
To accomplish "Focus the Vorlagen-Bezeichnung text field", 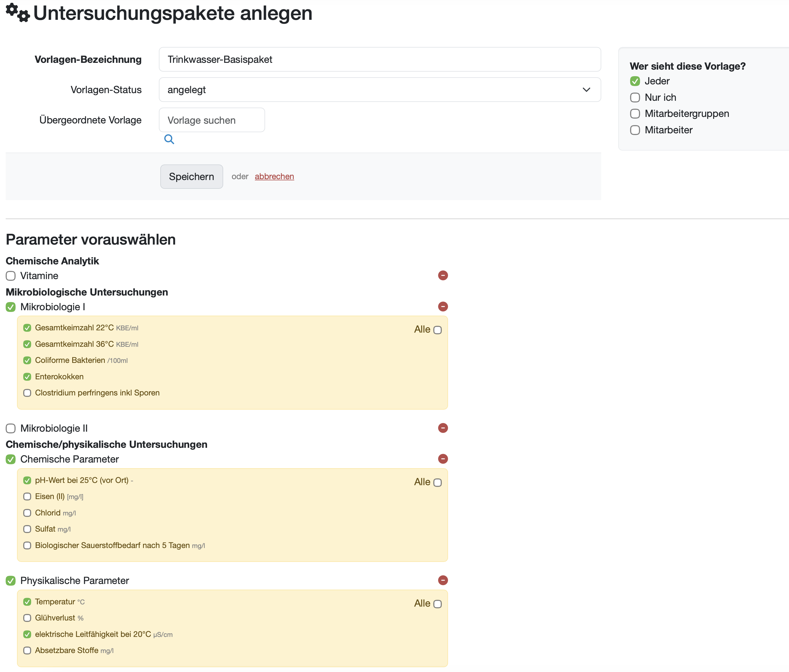I will [379, 59].
